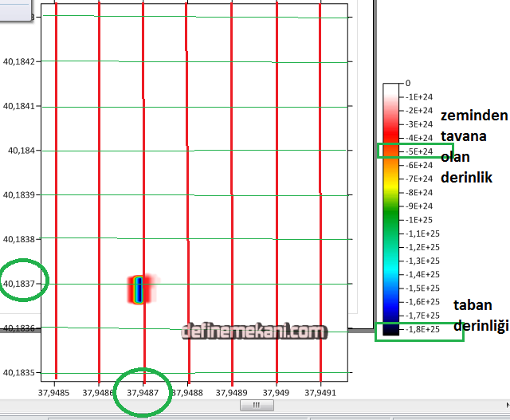Click the 40,1842 y-axis label
This screenshot has height=420, width=510.
point(20,61)
